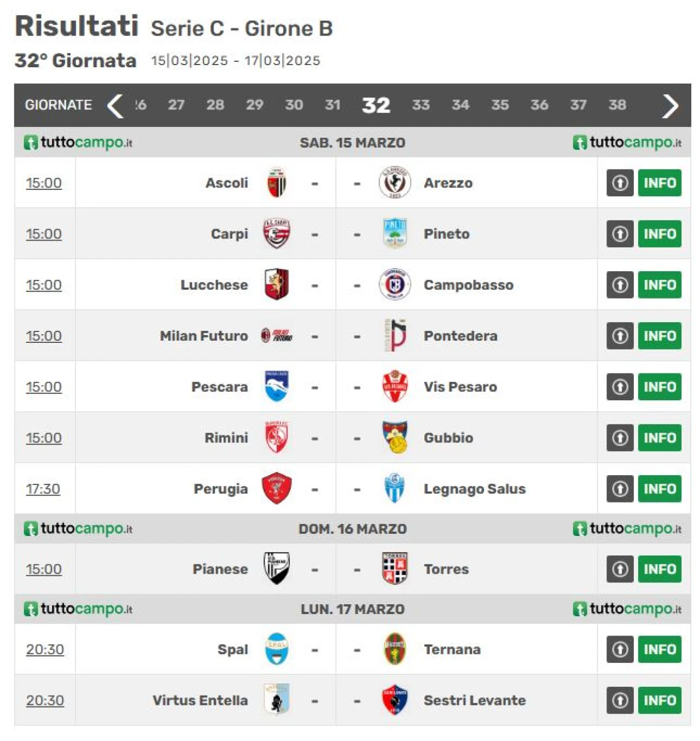The image size is (700, 741).
Task: Select the Gubbio team badge
Action: click(x=394, y=437)
